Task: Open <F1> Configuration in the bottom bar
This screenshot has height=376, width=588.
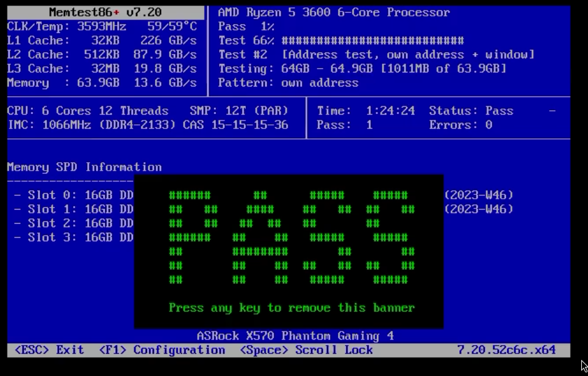Action: point(162,350)
